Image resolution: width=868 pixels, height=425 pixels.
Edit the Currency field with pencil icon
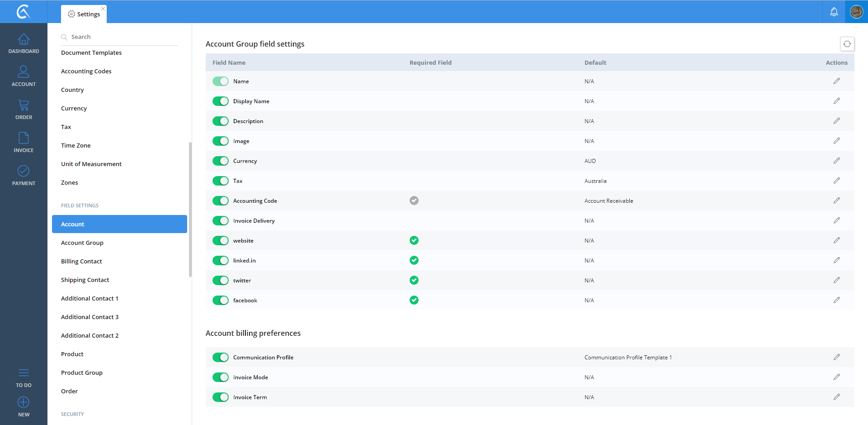click(x=836, y=161)
